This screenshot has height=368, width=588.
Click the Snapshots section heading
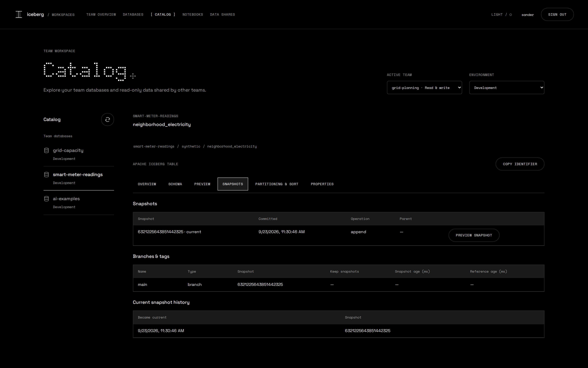coord(145,204)
